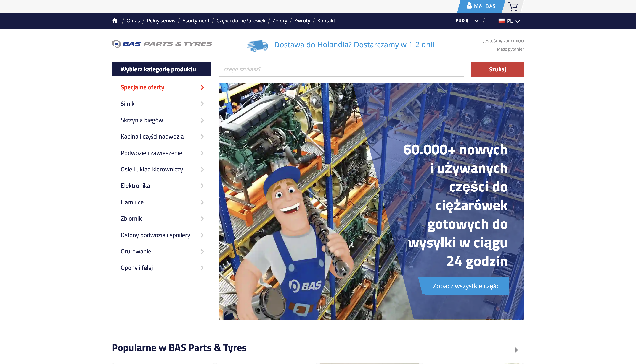Open the Zbiory menu item
Screen dimensions: 636x364
[280, 21]
